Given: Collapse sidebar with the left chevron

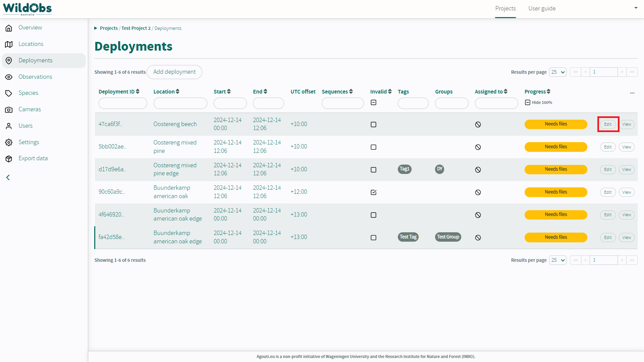Looking at the screenshot, I should click(x=8, y=177).
